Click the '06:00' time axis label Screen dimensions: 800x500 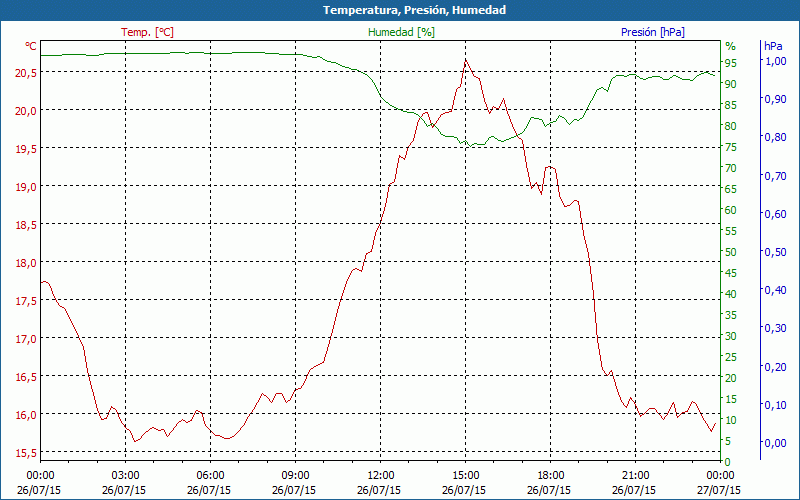[210, 477]
